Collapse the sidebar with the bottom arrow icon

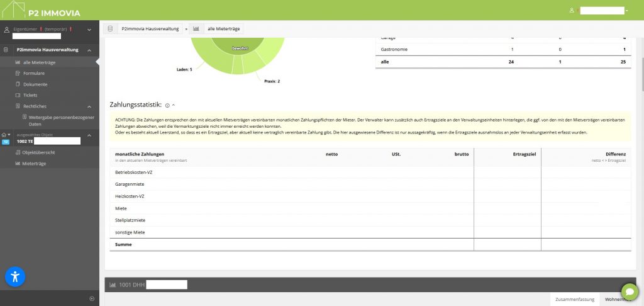click(x=91, y=298)
